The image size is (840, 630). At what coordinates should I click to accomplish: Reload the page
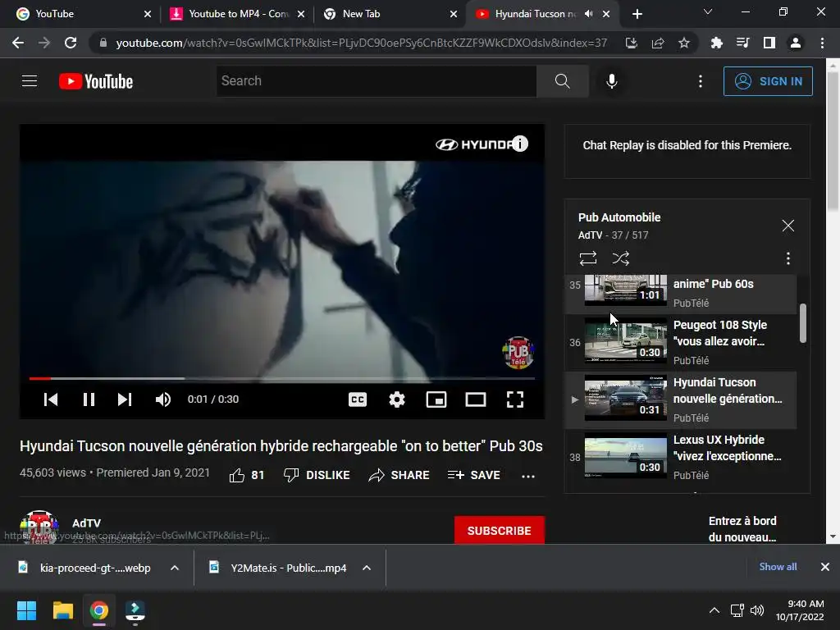pos(71,43)
